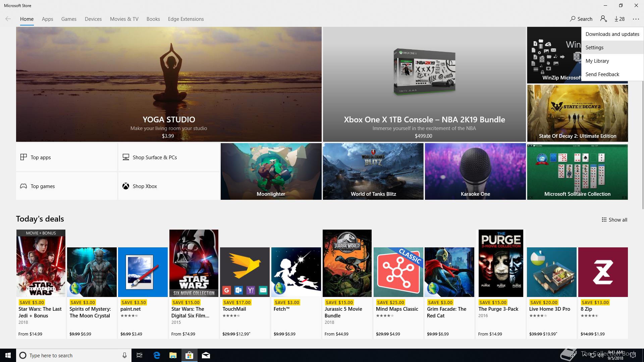Open the Karaoke One tile
This screenshot has height=362, width=644.
(475, 171)
